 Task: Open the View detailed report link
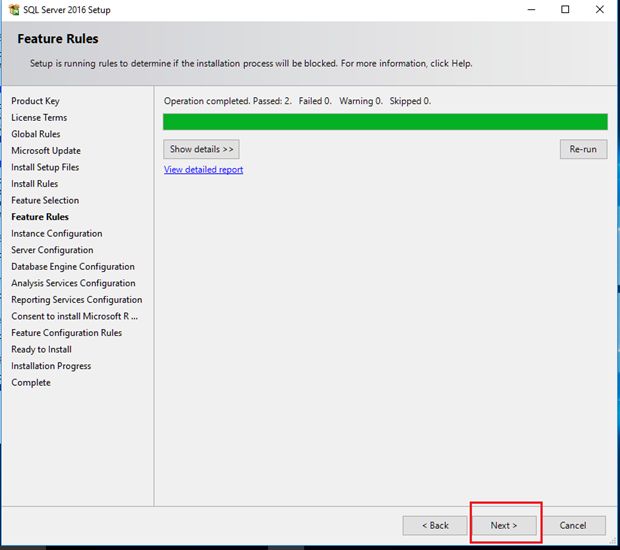203,170
